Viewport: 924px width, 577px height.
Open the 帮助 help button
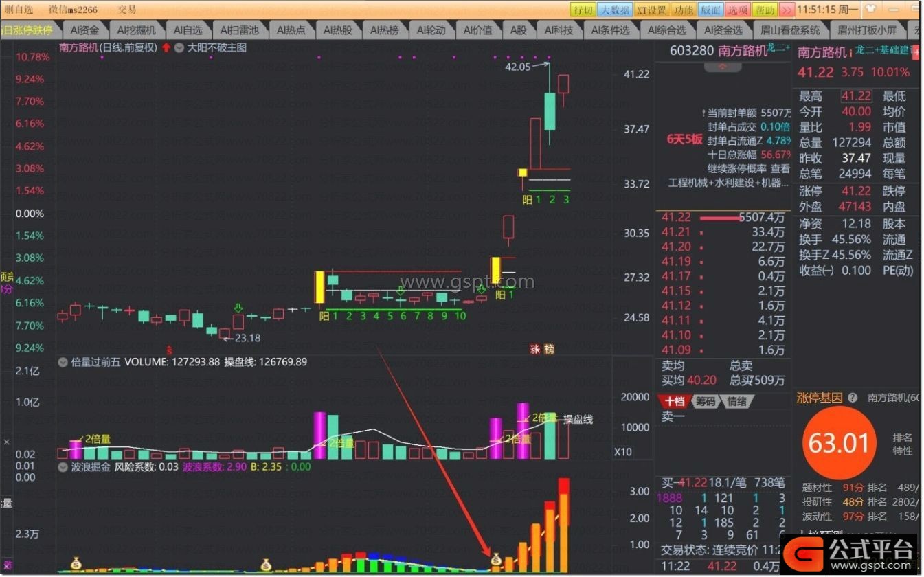click(x=765, y=10)
